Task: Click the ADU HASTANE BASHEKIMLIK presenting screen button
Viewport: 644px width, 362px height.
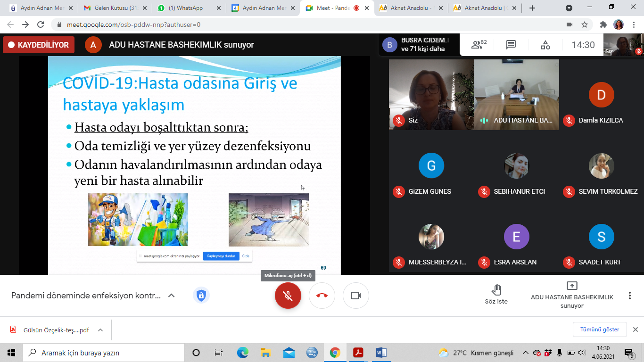Action: pos(572,295)
